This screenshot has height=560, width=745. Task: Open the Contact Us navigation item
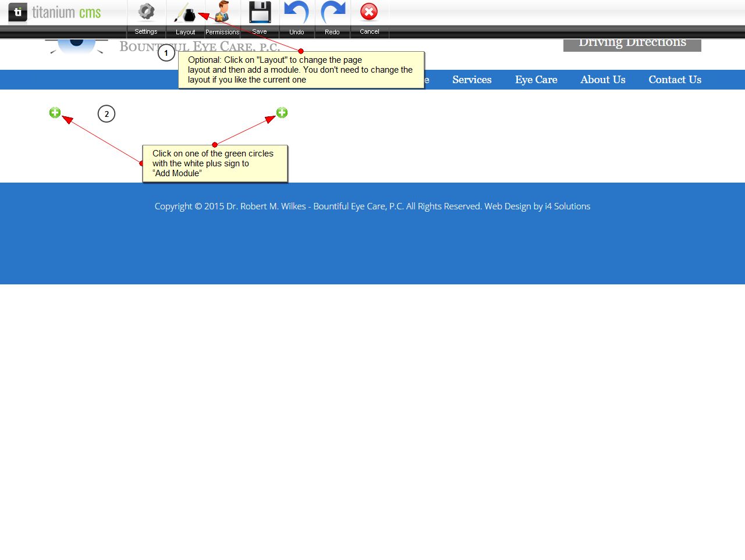[675, 80]
